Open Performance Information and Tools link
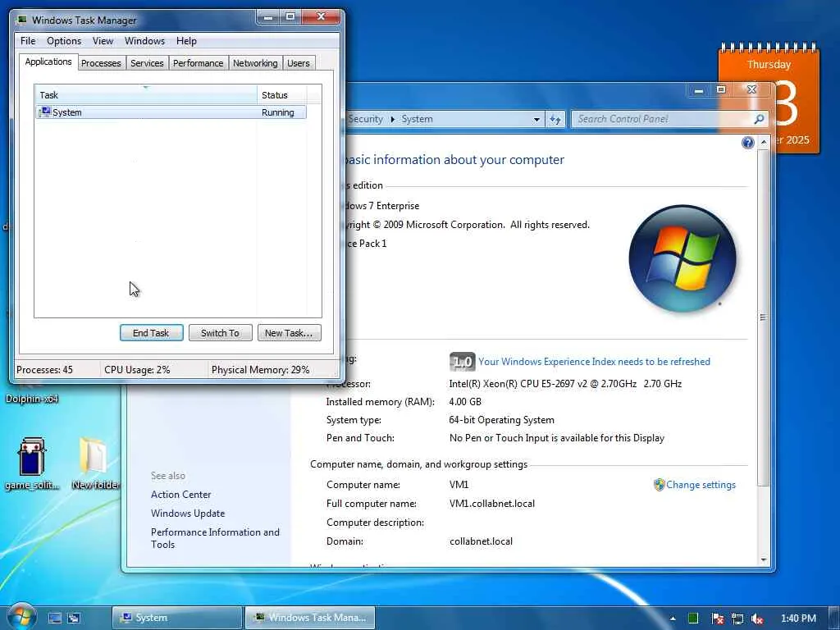840x630 pixels. (x=215, y=538)
